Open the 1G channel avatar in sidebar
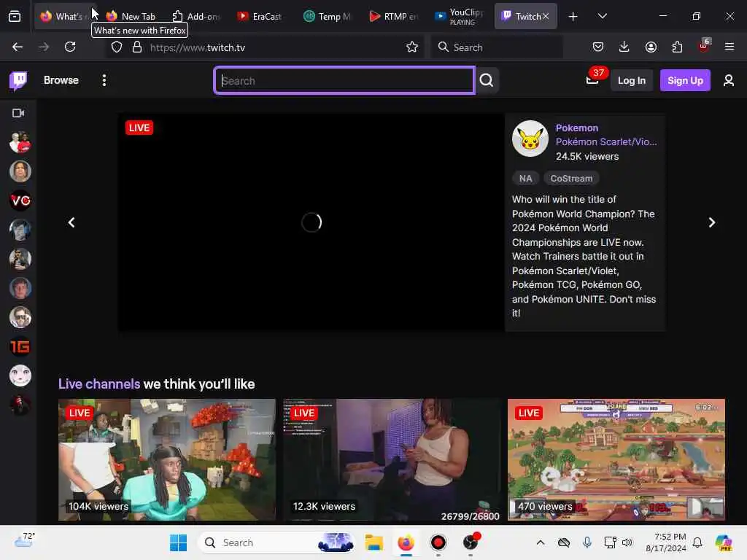Screen dimensions: 747x560 pos(20,346)
